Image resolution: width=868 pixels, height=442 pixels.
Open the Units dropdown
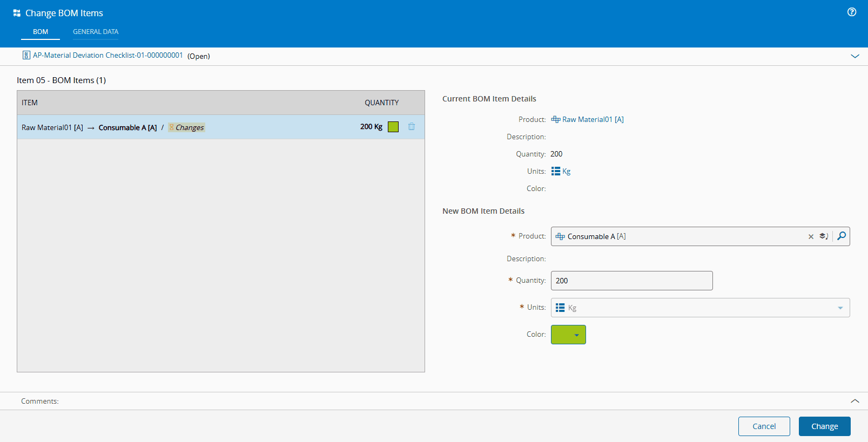coord(840,308)
